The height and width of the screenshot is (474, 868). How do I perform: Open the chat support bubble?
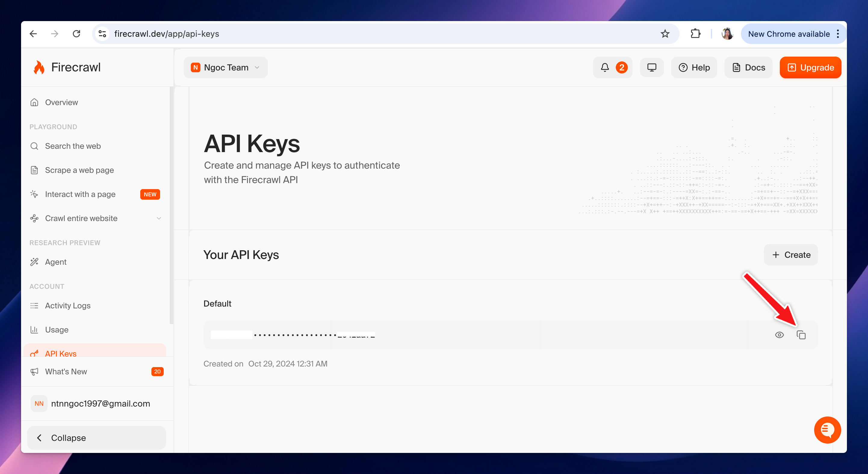click(827, 430)
